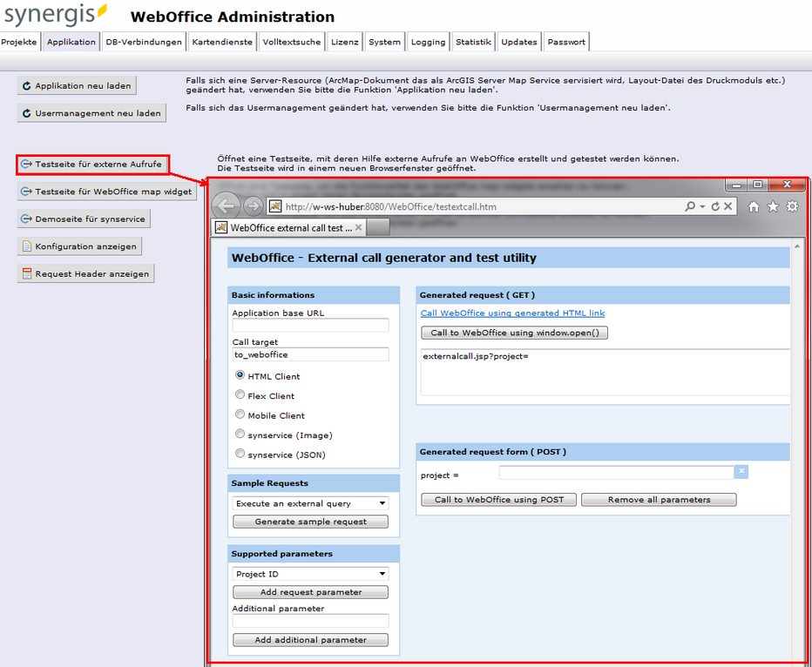Image resolution: width=812 pixels, height=667 pixels.
Task: Click the browser forward arrow button
Action: click(253, 205)
